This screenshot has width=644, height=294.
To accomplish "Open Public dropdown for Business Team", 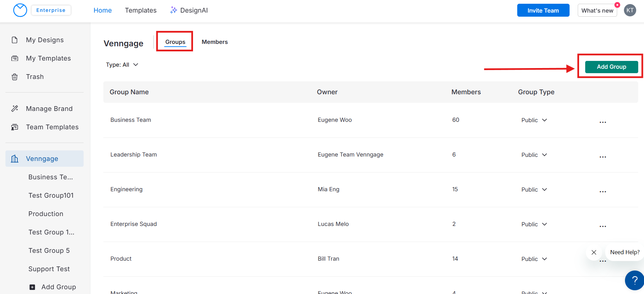I will 534,120.
